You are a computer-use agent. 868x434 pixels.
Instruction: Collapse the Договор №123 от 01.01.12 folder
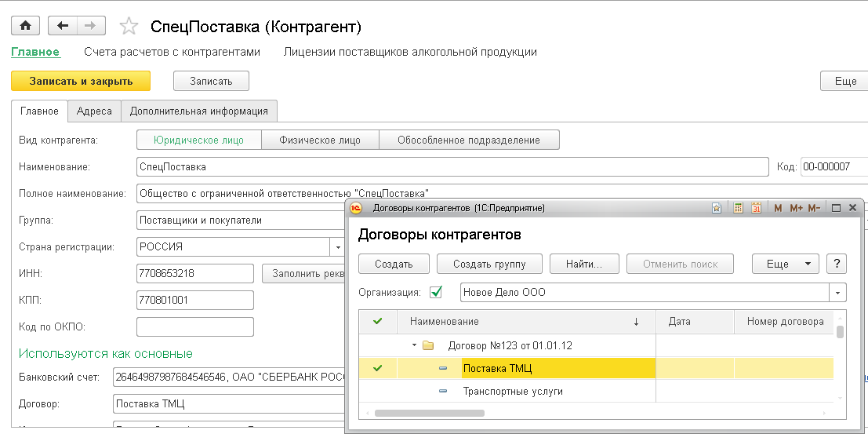tap(413, 345)
